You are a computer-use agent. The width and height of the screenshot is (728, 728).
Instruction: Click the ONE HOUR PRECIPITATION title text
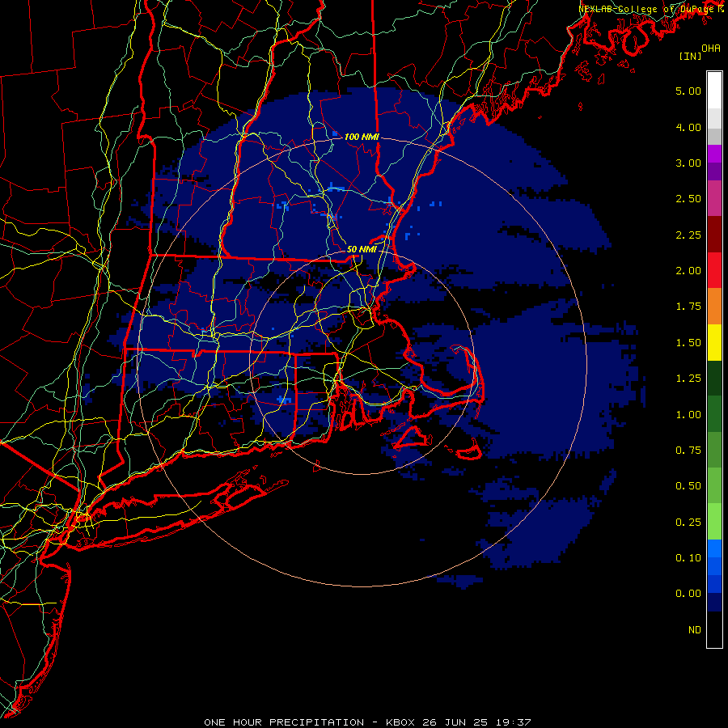(x=284, y=722)
